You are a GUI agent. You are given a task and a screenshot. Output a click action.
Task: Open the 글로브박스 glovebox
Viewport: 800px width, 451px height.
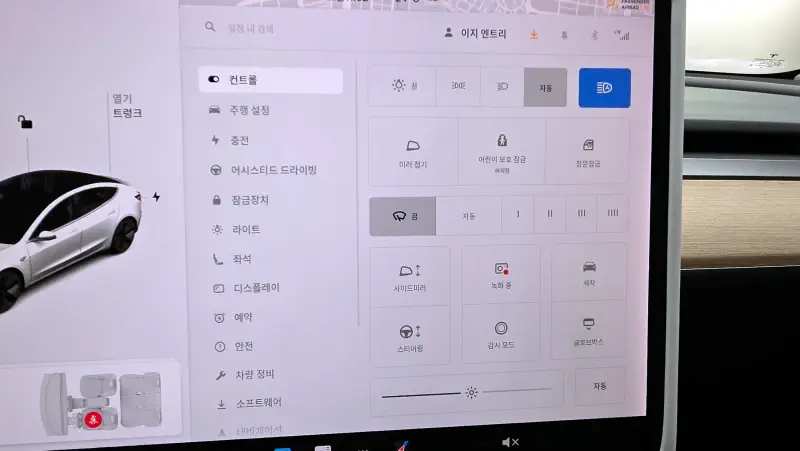point(588,330)
